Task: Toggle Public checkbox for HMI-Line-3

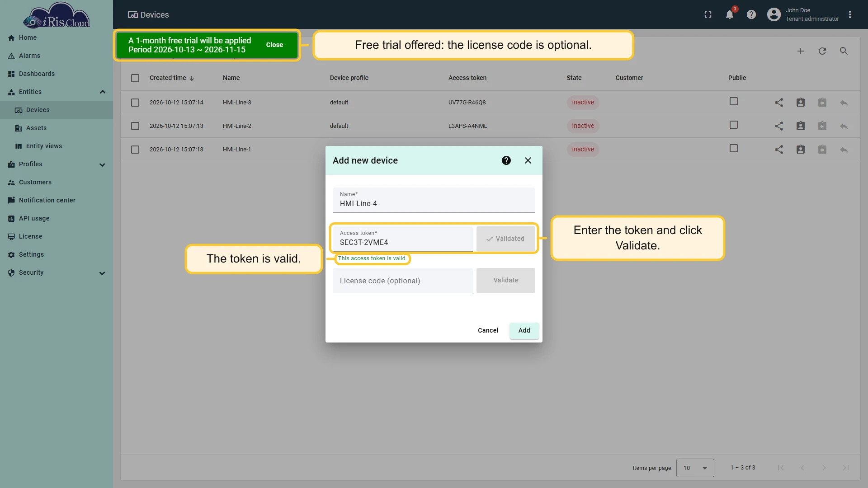Action: coord(734,102)
